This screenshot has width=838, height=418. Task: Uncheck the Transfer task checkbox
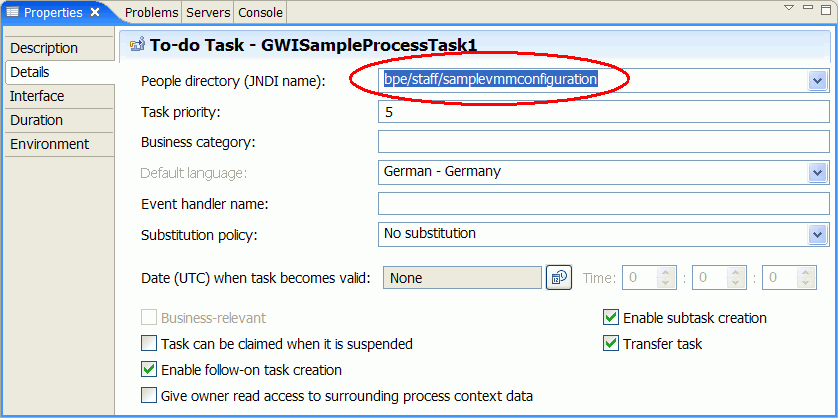click(x=610, y=343)
